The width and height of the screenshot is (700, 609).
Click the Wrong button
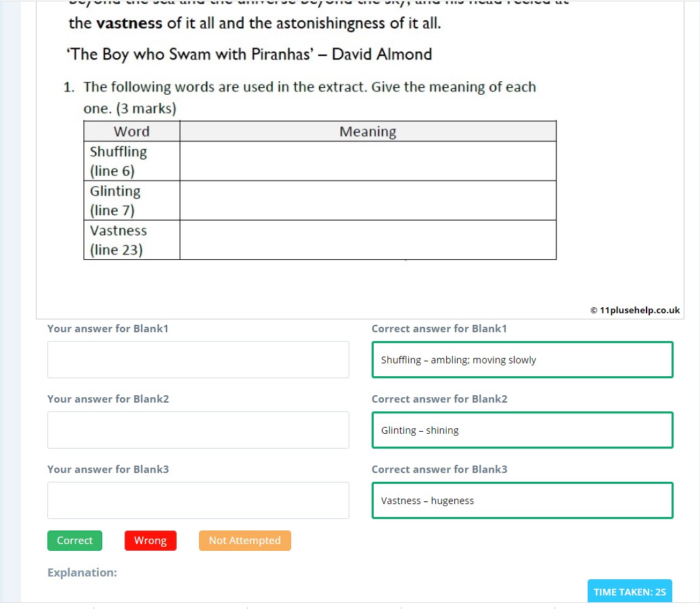click(x=150, y=540)
